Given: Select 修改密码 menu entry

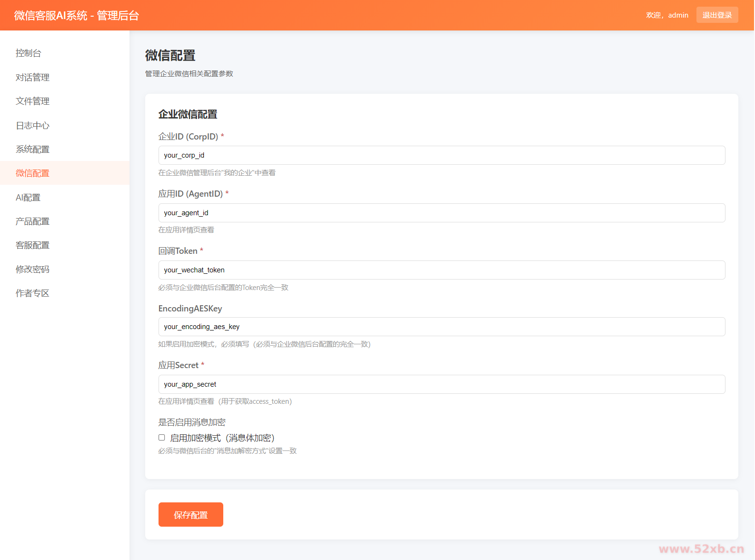Looking at the screenshot, I should [x=32, y=269].
